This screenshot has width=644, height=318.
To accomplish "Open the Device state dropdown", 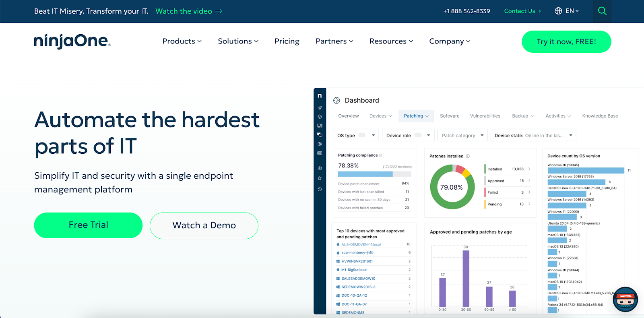I will click(533, 135).
